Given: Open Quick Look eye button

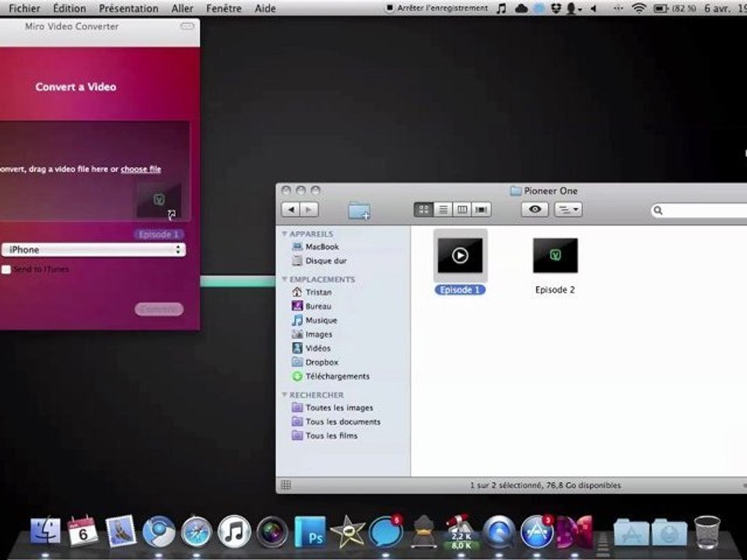Looking at the screenshot, I should [535, 209].
